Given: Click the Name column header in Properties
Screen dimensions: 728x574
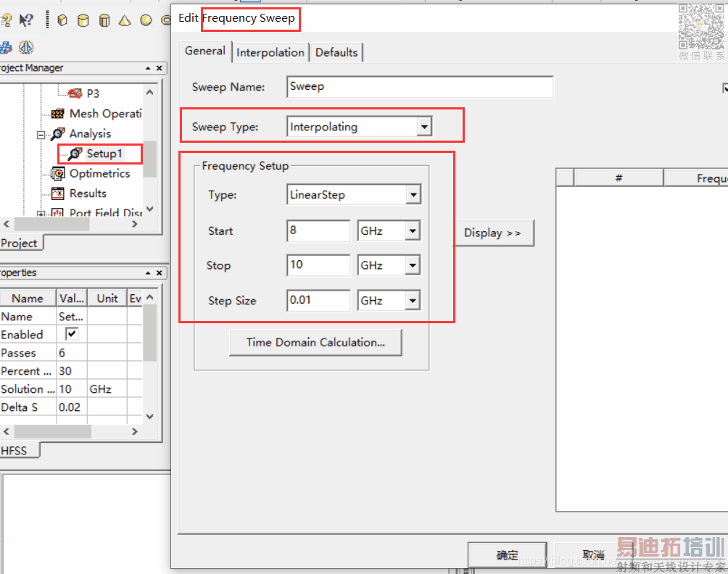Looking at the screenshot, I should click(28, 299).
